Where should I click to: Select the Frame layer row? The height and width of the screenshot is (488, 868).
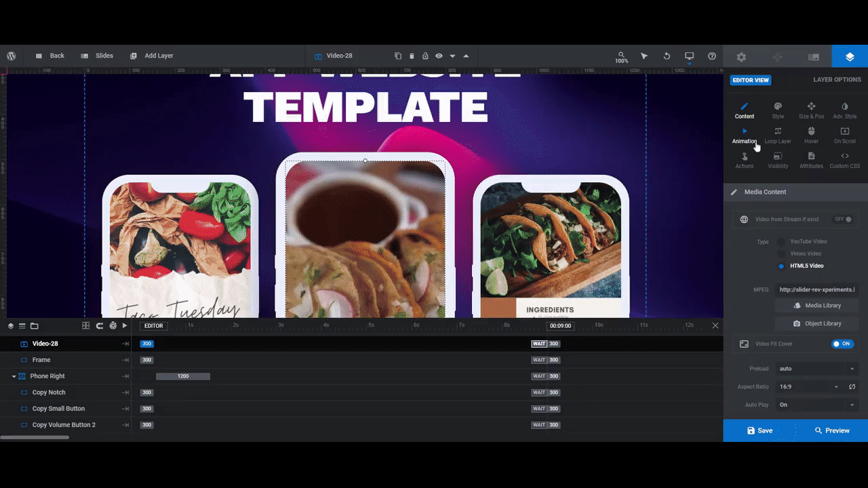(x=66, y=360)
